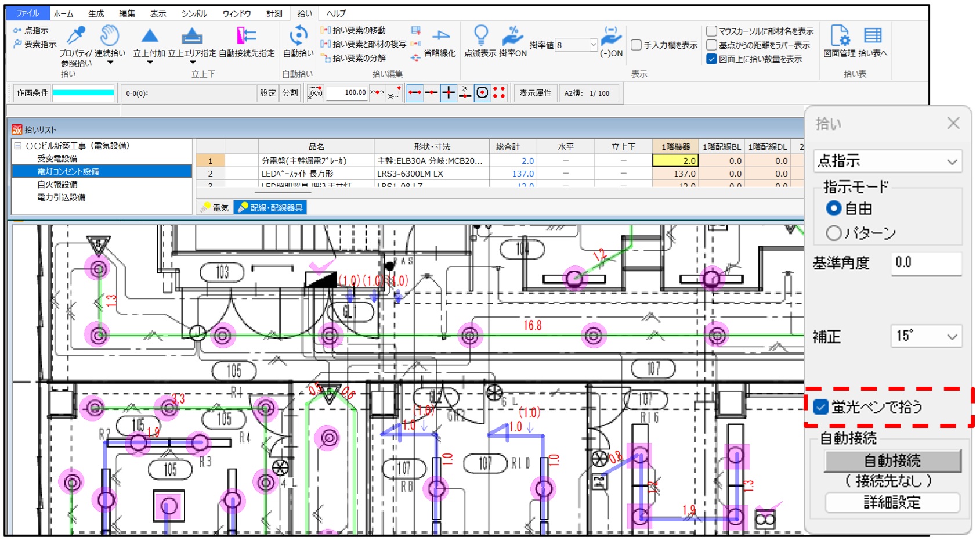Click the プロパティ/参照拾い eyedropper icon
Viewport: 980px width, 540px height.
point(76,36)
